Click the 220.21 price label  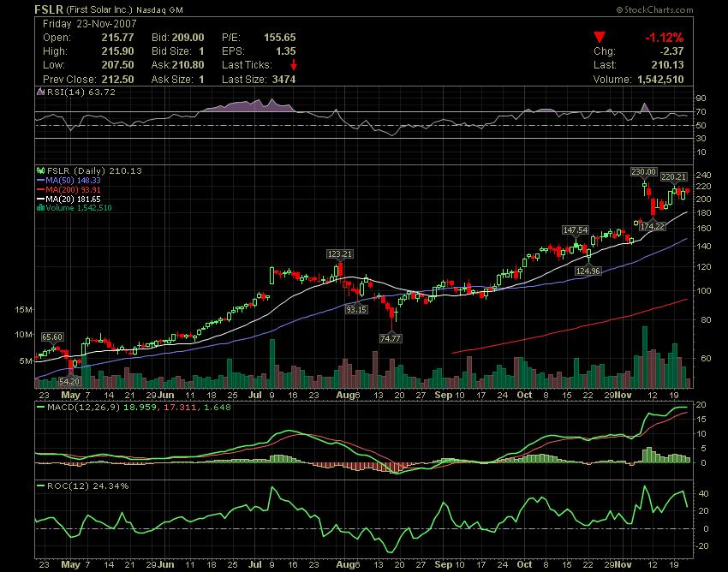click(x=673, y=177)
